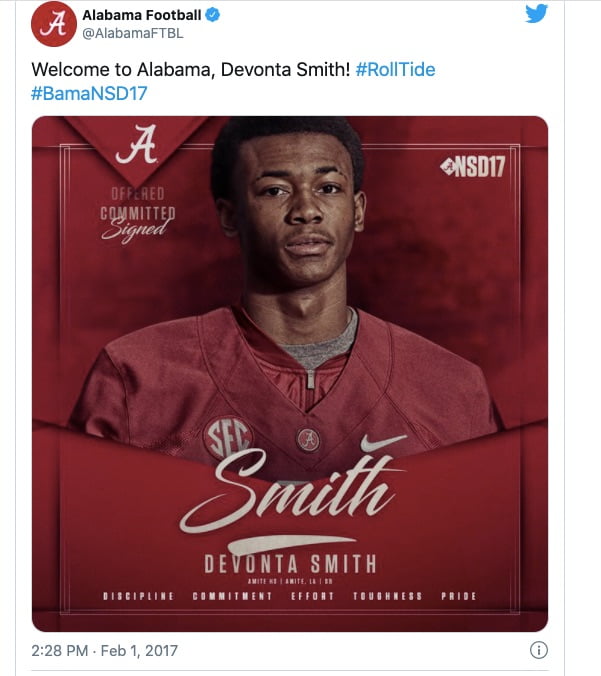This screenshot has width=601, height=676.
Task: Open the Alabama Football account name
Action: 141,15
